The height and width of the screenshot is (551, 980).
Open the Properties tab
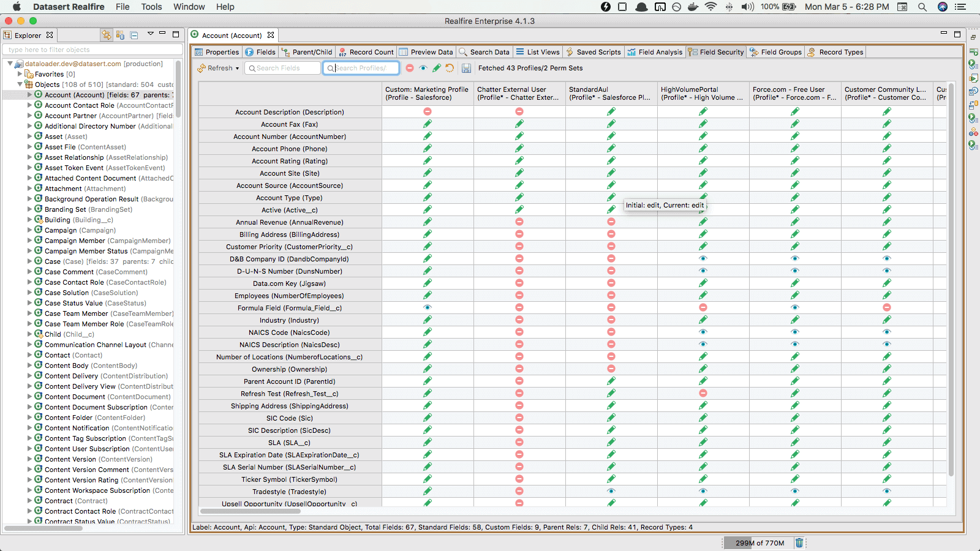coord(217,52)
